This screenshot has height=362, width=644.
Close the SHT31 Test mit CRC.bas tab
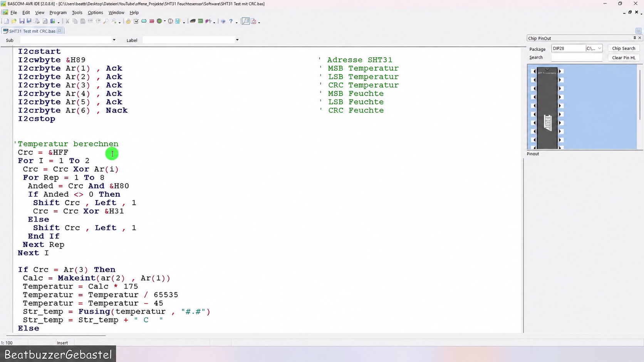(x=60, y=31)
